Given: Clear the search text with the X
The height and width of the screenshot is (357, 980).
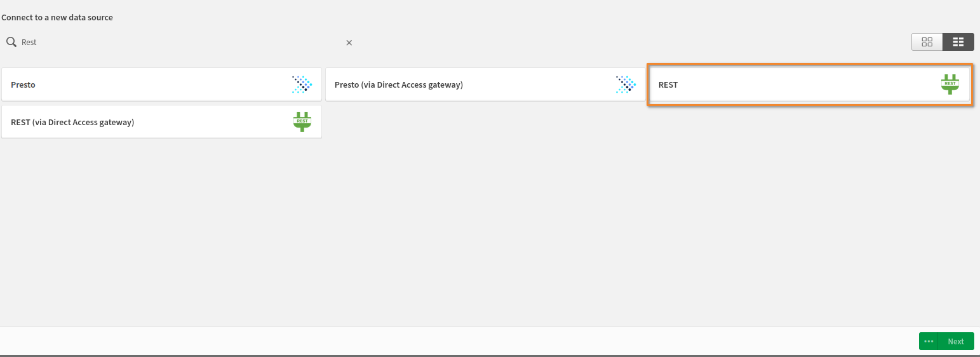Looking at the screenshot, I should [349, 43].
